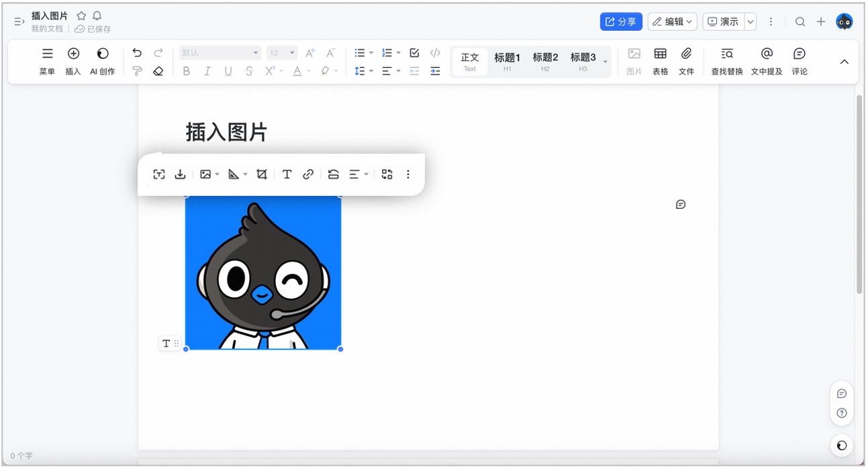
Task: Open 查找替换 find and replace
Action: 727,61
